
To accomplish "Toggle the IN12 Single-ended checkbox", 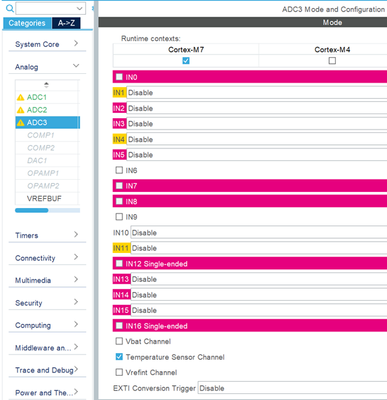I will coord(119,264).
